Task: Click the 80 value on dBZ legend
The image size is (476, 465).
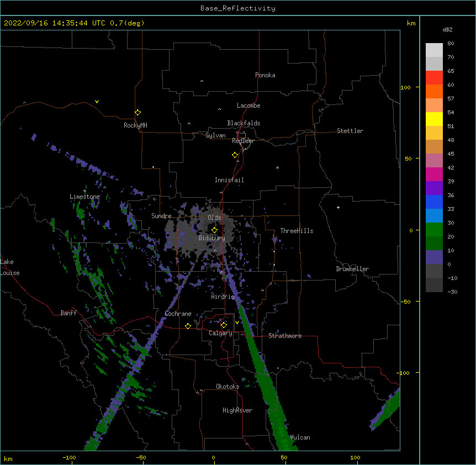Action: pyautogui.click(x=451, y=44)
